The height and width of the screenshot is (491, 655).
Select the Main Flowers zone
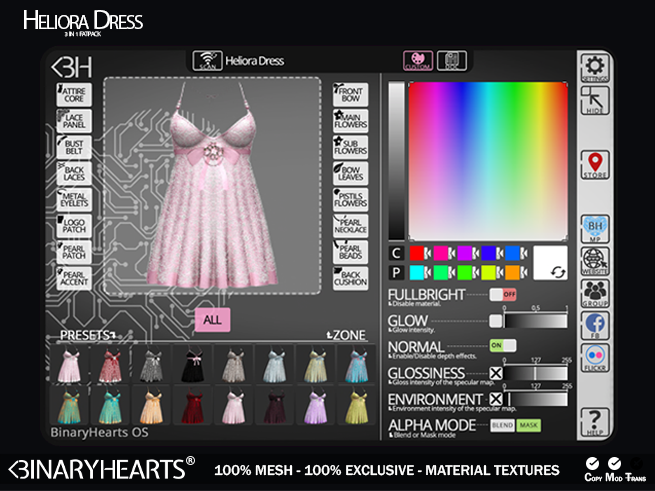coord(350,121)
